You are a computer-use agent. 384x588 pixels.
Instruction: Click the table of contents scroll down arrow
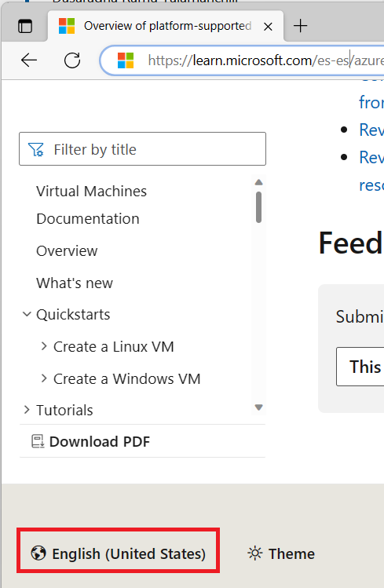click(258, 407)
